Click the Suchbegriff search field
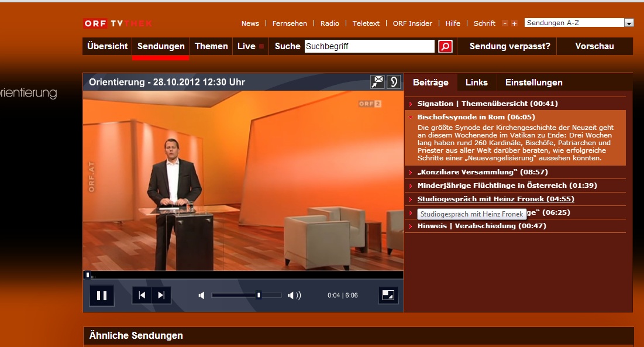This screenshot has height=347, width=644. coord(369,46)
